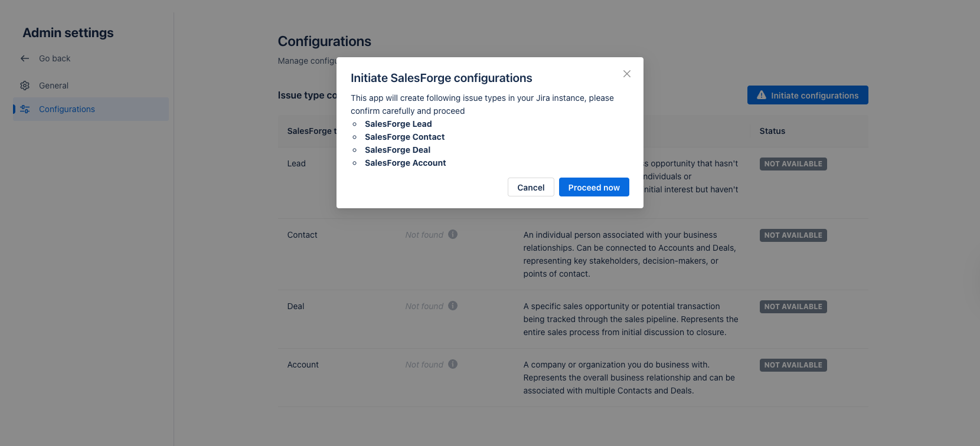Click the Deal row NOT AVAILABLE badge
Image resolution: width=980 pixels, height=446 pixels.
(793, 307)
